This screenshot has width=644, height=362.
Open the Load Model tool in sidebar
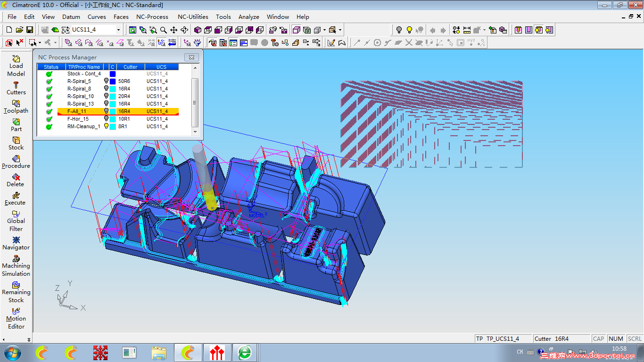pyautogui.click(x=16, y=66)
